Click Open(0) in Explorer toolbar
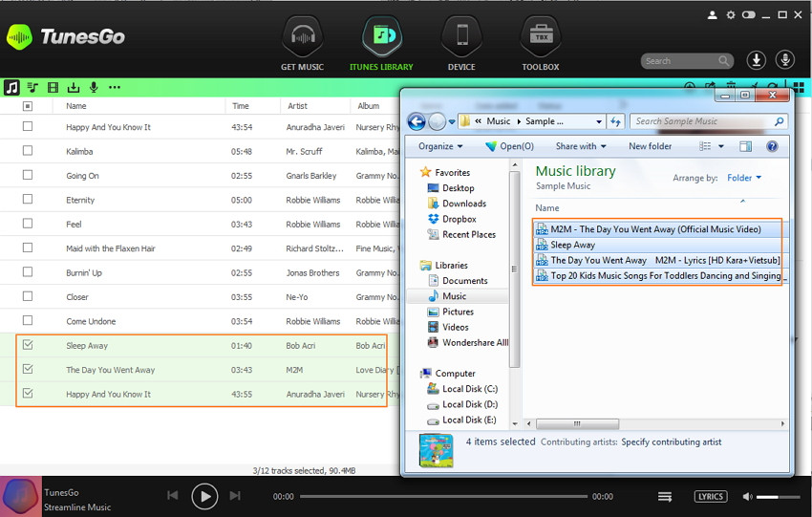Viewport: 812px width, 517px height. pyautogui.click(x=509, y=146)
